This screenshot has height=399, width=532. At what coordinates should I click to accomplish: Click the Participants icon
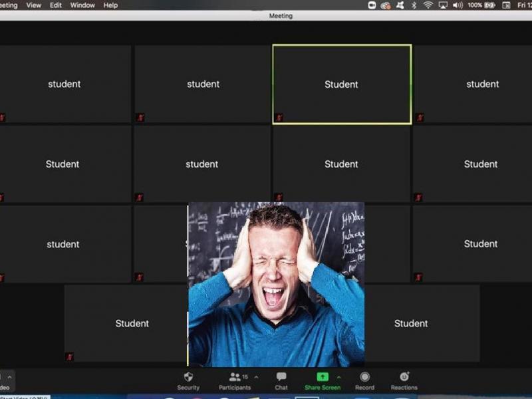tap(235, 377)
